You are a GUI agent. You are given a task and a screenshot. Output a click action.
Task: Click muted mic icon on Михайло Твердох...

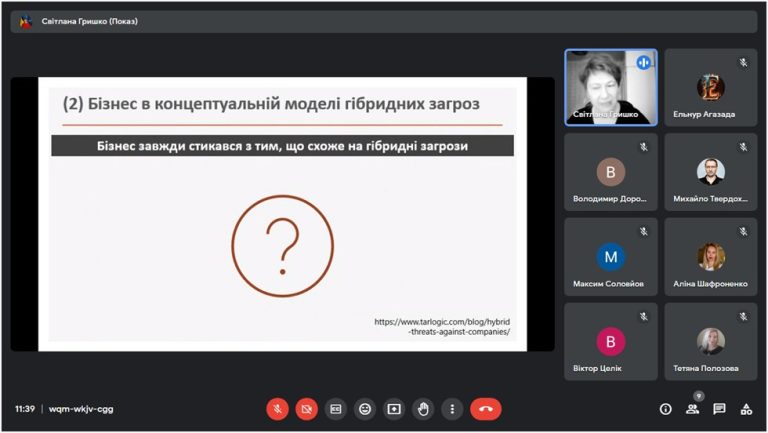[744, 147]
